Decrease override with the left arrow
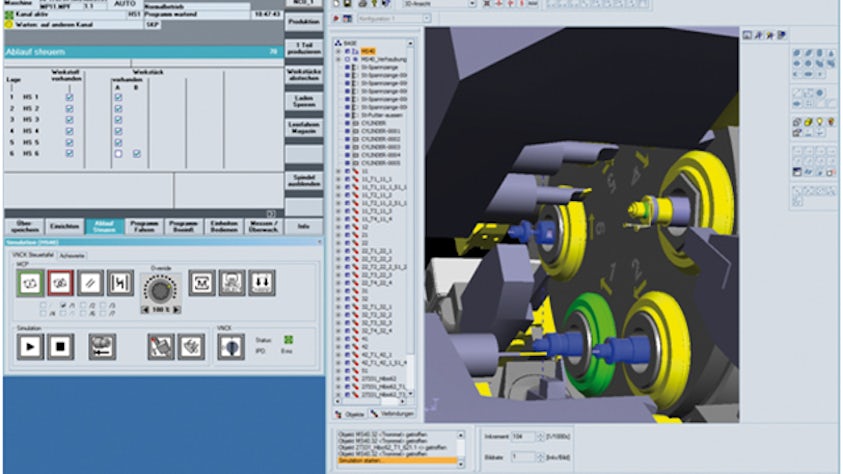843x474 pixels. click(x=145, y=310)
